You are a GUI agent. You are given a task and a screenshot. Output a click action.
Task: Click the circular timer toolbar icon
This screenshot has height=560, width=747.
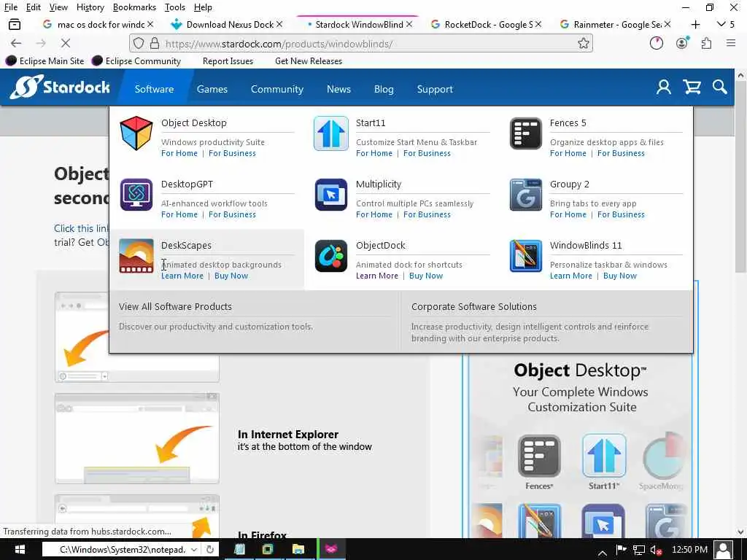[x=657, y=43]
